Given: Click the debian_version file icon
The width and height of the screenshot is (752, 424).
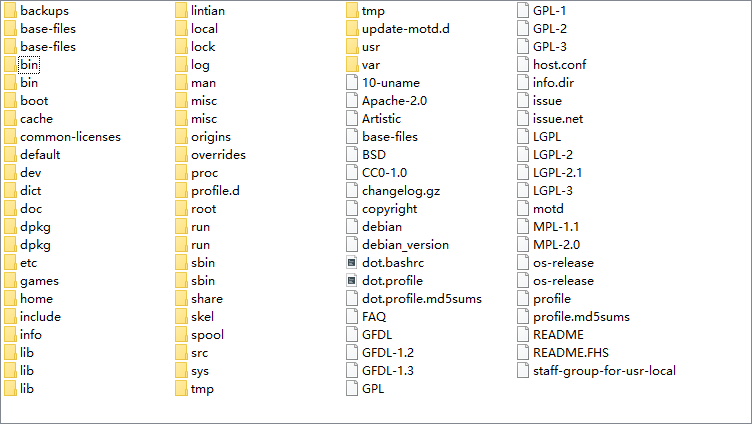Looking at the screenshot, I should coord(352,245).
